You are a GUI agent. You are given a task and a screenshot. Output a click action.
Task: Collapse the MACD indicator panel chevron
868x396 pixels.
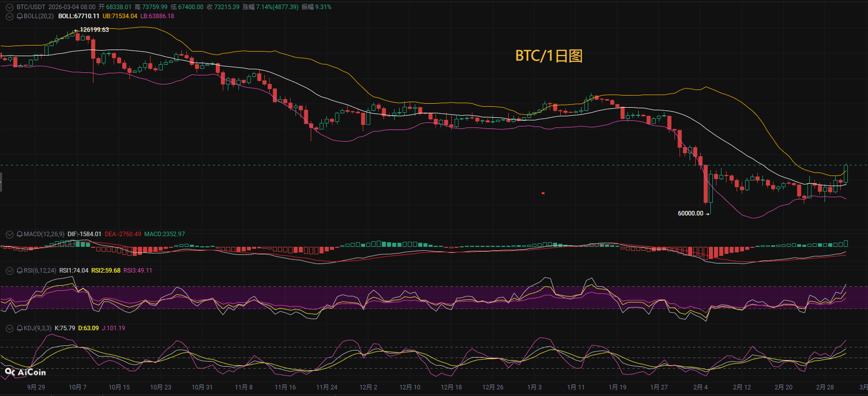pos(9,234)
